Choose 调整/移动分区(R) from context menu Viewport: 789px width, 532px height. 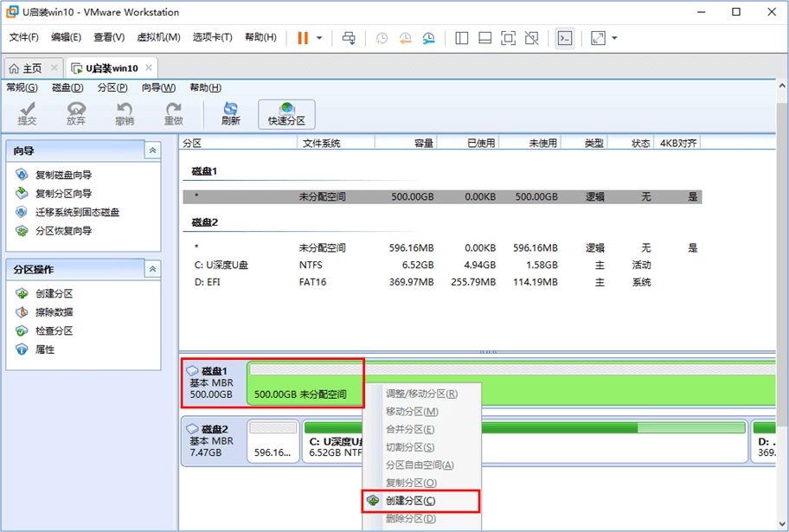[420, 394]
